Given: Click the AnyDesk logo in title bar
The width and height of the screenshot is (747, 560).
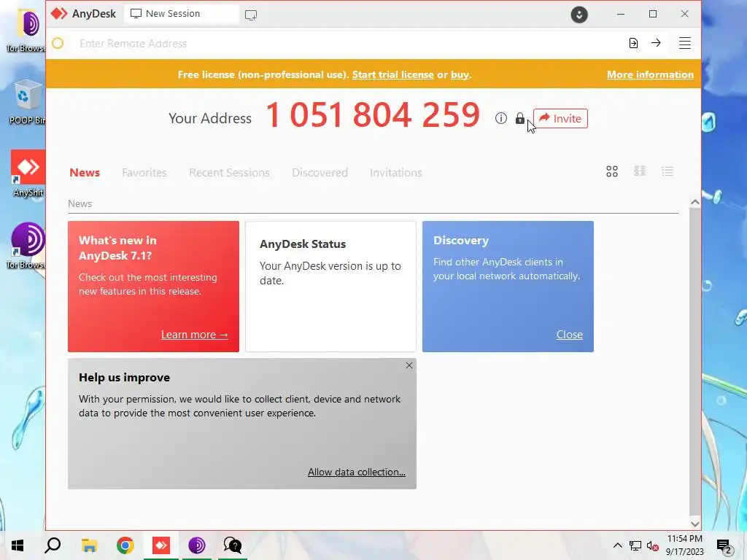Looking at the screenshot, I should point(59,14).
